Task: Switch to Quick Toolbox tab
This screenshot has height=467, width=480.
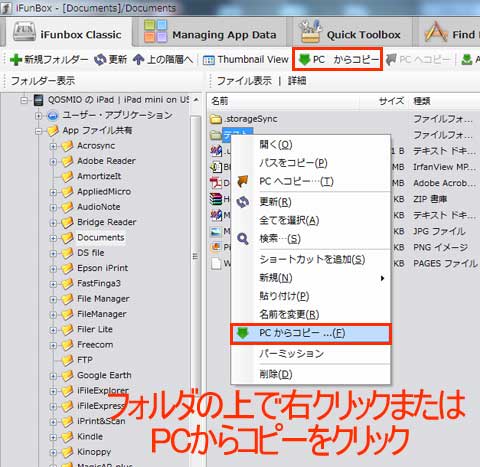Action: (x=351, y=33)
